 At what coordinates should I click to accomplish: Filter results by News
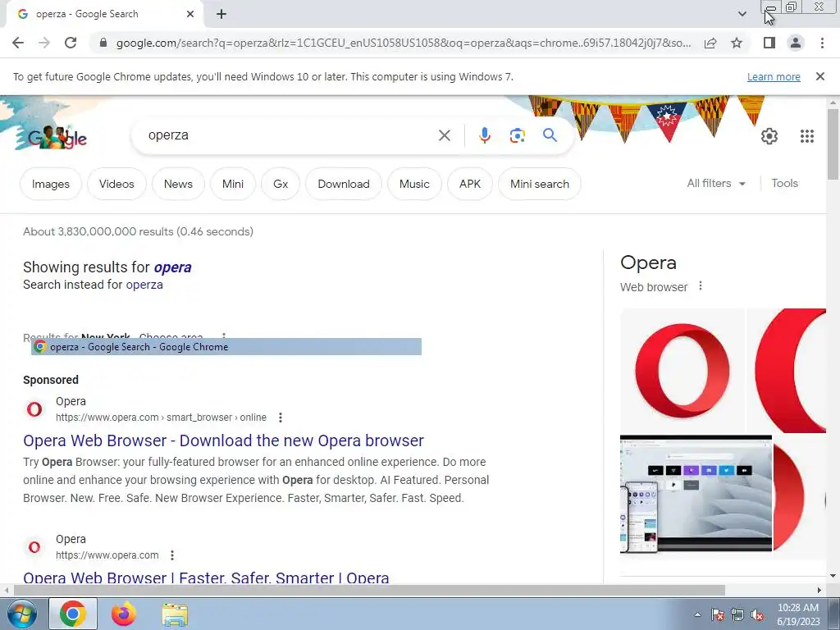click(x=178, y=184)
